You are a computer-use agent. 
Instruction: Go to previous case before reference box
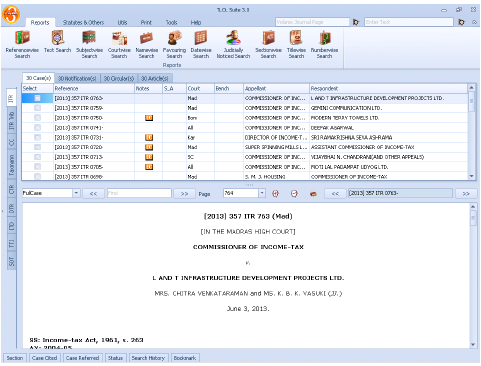click(x=335, y=193)
